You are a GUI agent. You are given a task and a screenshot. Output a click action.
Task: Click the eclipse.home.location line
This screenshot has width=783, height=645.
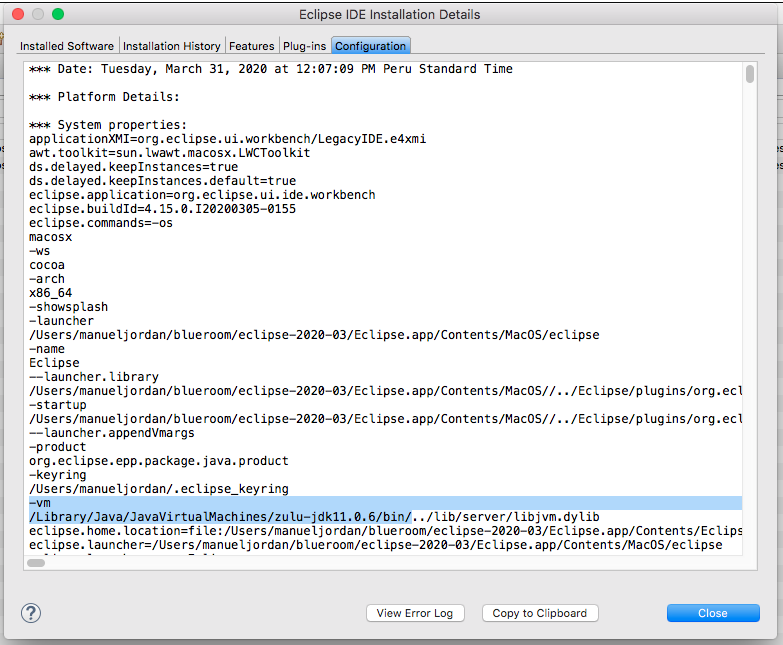pos(385,531)
